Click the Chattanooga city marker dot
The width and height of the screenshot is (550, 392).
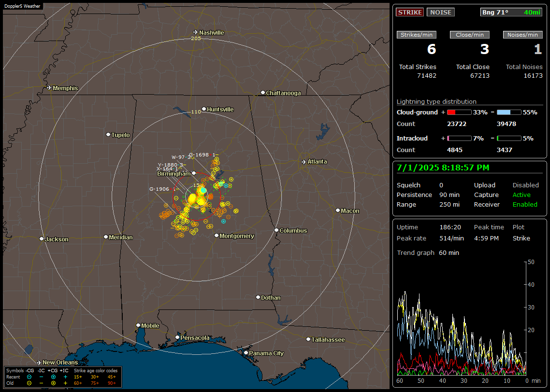[263, 93]
